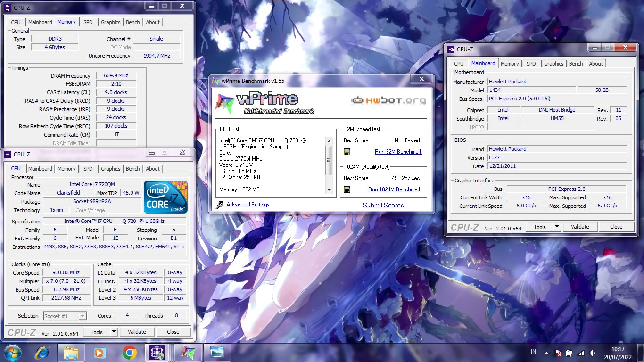Click the power battery tray icon

click(570, 353)
